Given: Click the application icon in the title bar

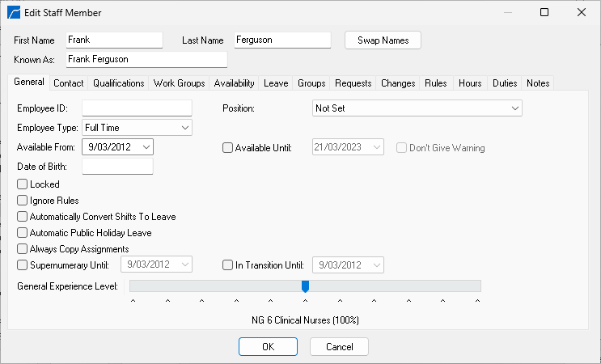Looking at the screenshot, I should point(14,13).
